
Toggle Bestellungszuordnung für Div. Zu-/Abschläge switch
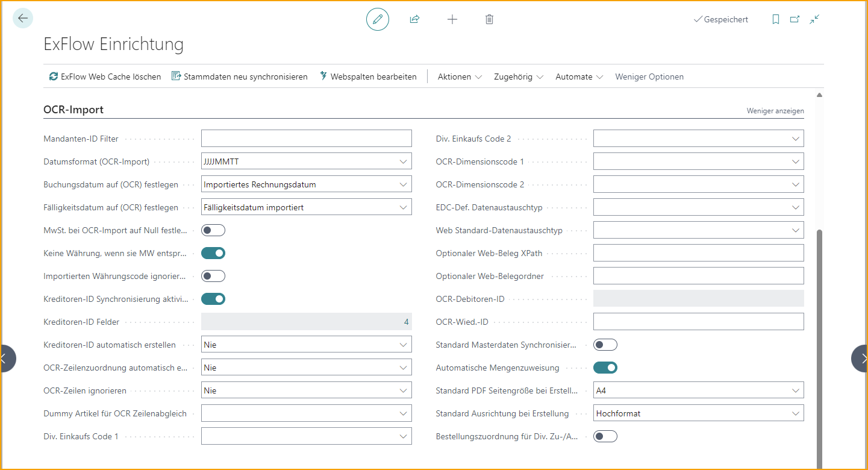point(605,436)
